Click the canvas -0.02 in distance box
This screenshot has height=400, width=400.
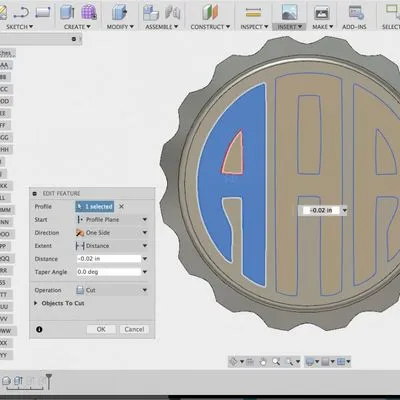point(321,210)
